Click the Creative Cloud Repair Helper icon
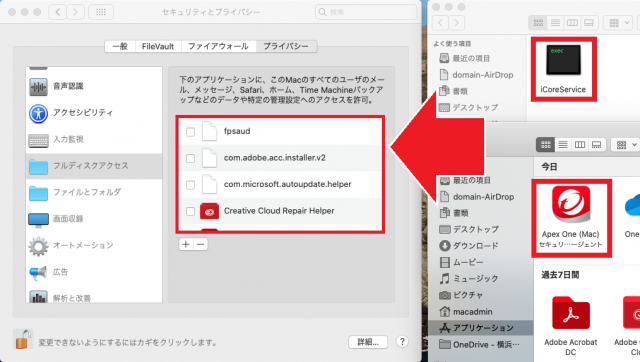The height and width of the screenshot is (362, 640). coord(209,211)
